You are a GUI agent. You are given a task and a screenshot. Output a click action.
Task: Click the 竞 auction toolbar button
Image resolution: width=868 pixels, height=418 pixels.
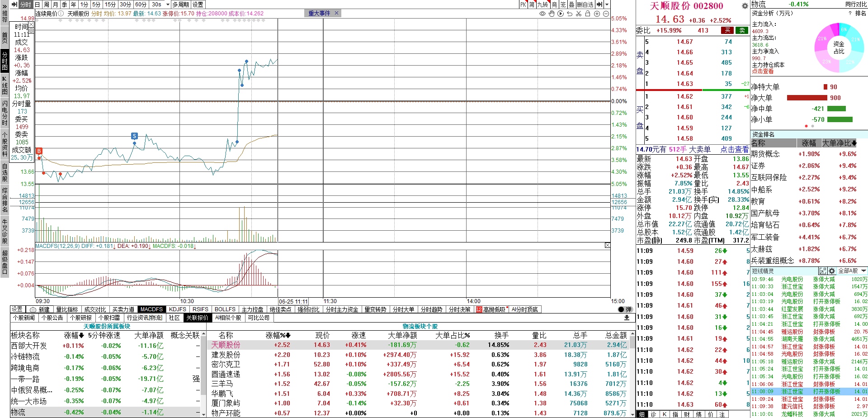pyautogui.click(x=554, y=5)
